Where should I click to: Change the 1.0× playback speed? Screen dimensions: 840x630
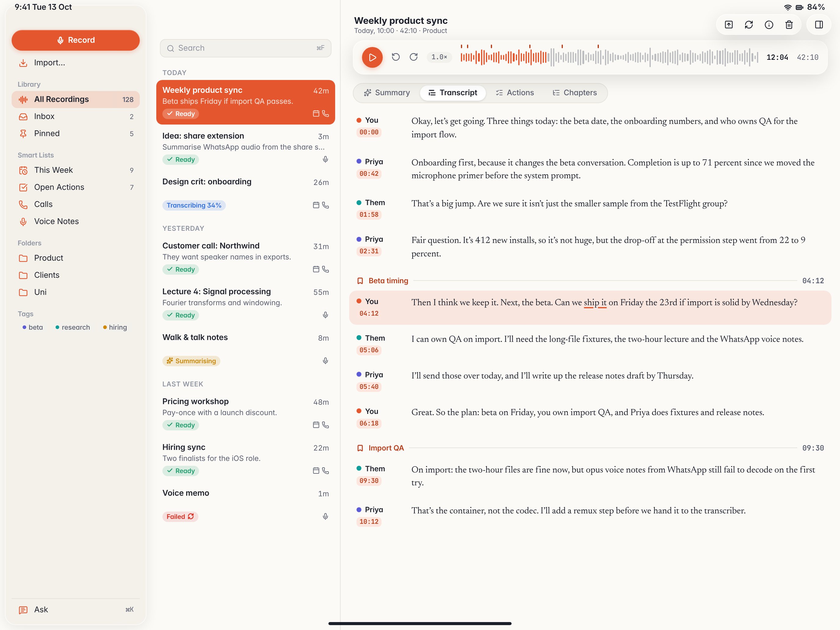439,57
